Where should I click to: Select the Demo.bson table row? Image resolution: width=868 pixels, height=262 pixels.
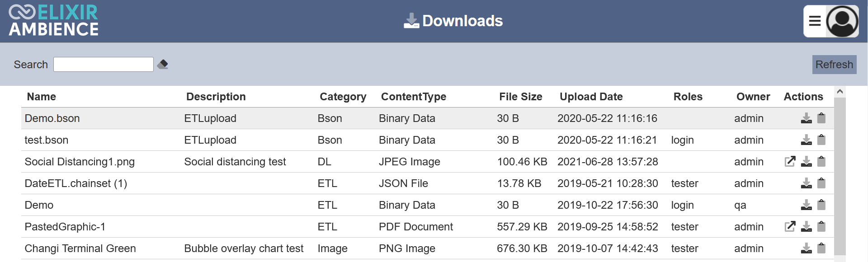pos(427,118)
